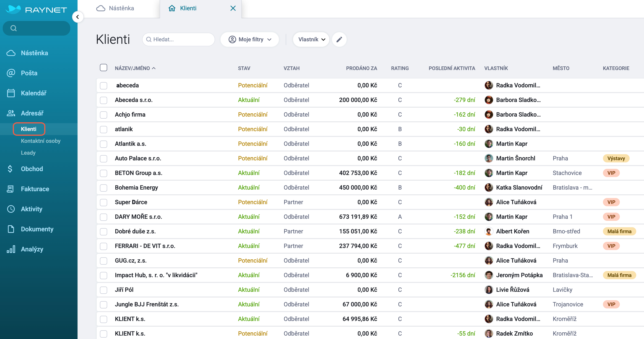644x339 pixels.
Task: Open the Analýzy charts section
Action: (x=32, y=249)
